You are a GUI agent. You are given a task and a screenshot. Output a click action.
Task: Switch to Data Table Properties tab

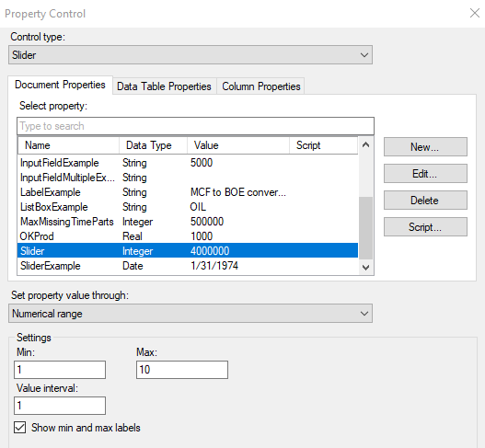point(164,86)
